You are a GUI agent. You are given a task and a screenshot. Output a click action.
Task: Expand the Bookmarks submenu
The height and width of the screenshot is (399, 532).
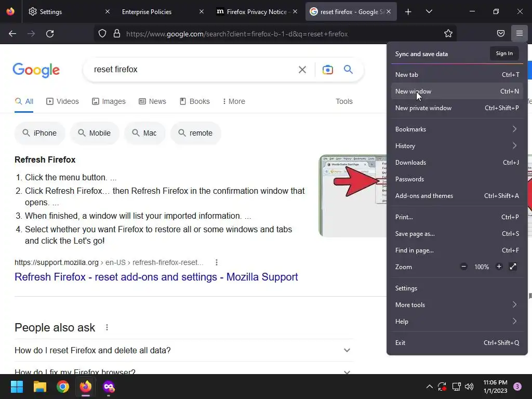click(457, 129)
